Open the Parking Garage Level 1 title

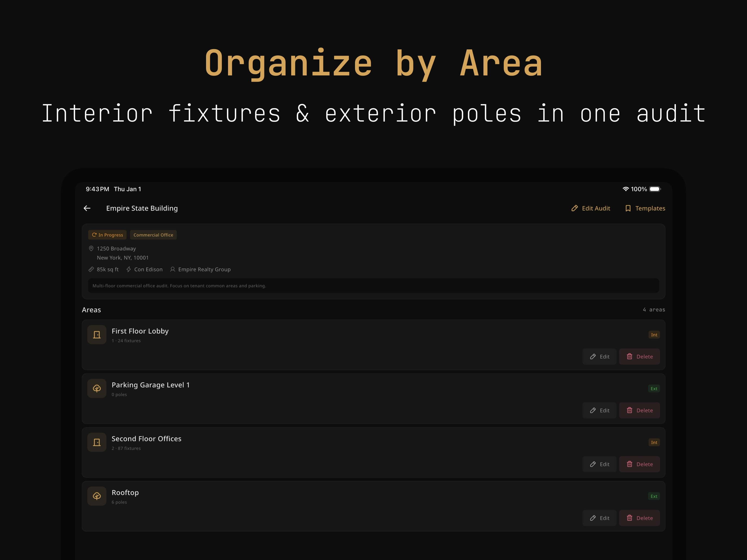pos(151,385)
